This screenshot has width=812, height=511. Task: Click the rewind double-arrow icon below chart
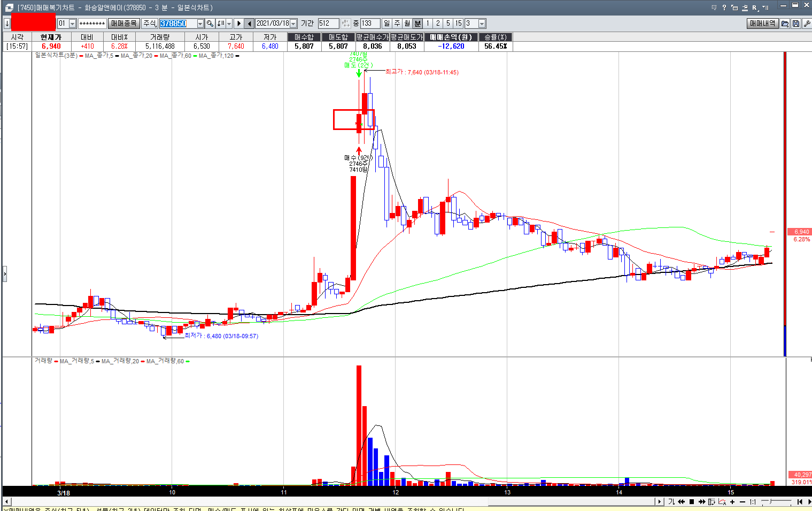pyautogui.click(x=682, y=502)
